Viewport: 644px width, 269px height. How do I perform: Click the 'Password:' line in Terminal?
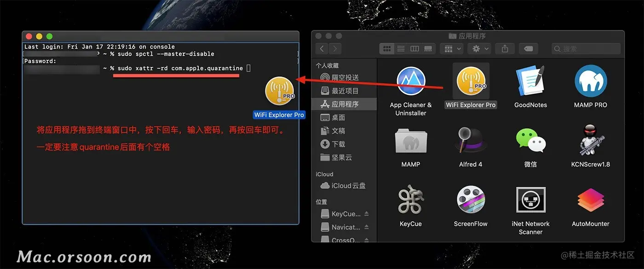40,61
